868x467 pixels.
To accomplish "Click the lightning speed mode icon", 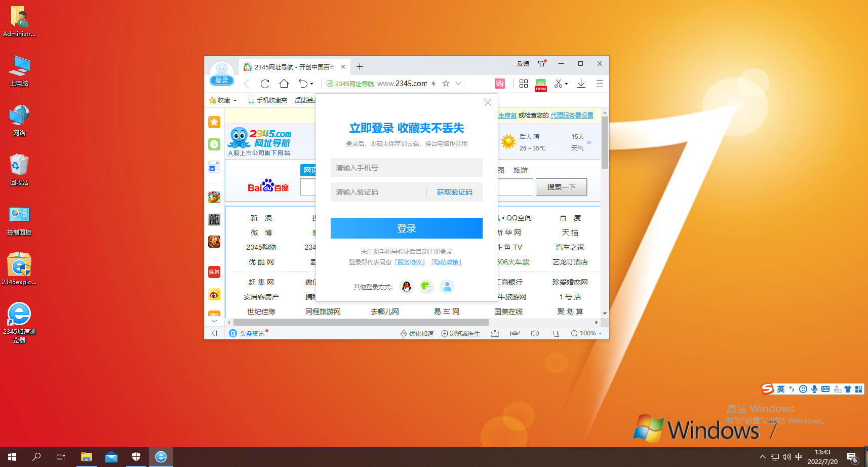I will point(433,84).
